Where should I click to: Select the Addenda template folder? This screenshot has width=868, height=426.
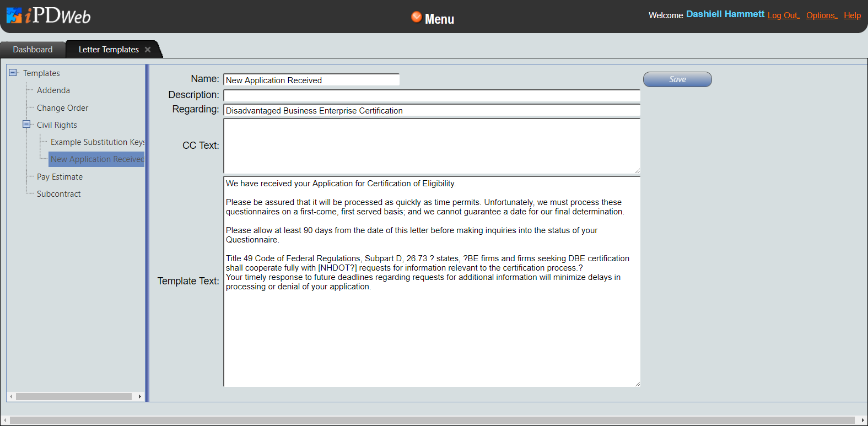(53, 90)
